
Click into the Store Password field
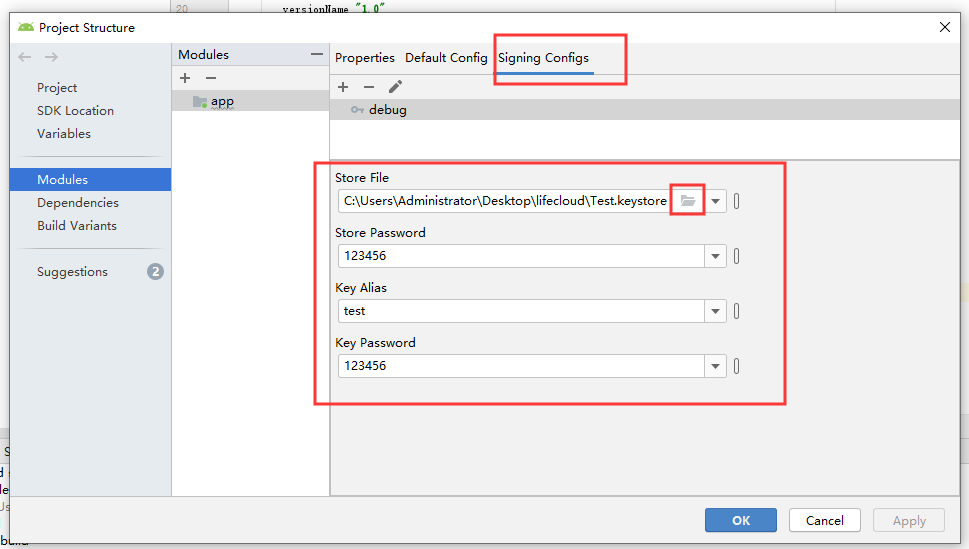[x=521, y=256]
